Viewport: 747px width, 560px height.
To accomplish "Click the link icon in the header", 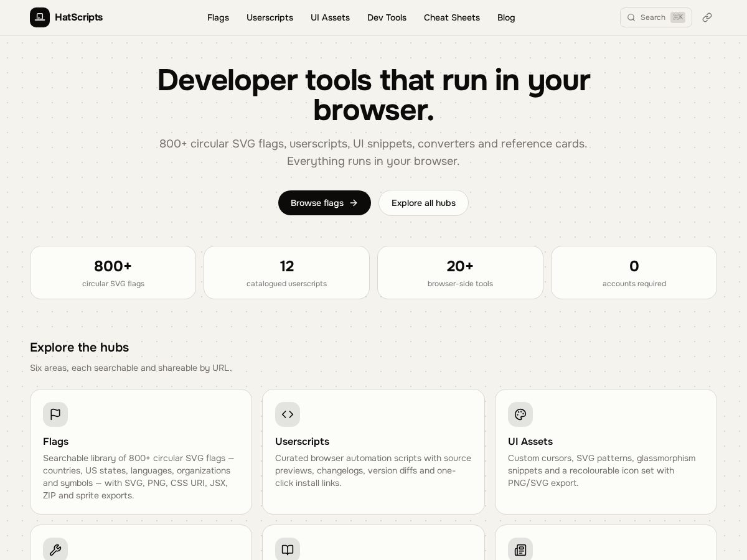I will point(707,17).
